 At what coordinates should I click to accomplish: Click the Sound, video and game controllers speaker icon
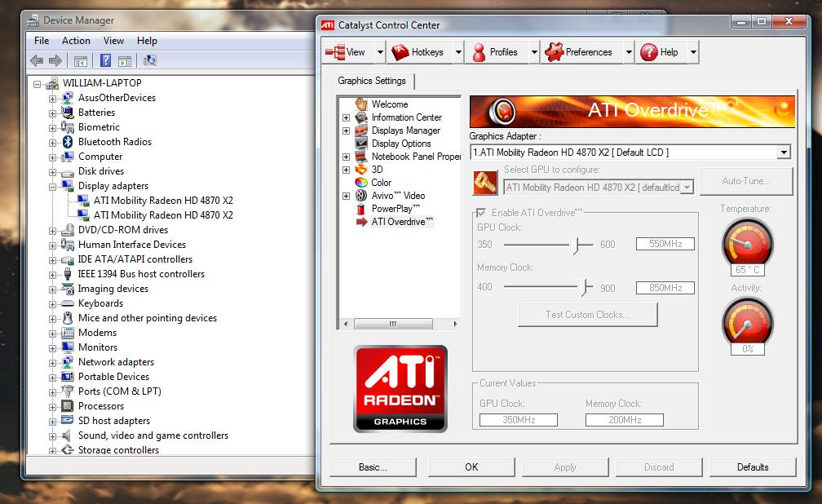tap(67, 435)
